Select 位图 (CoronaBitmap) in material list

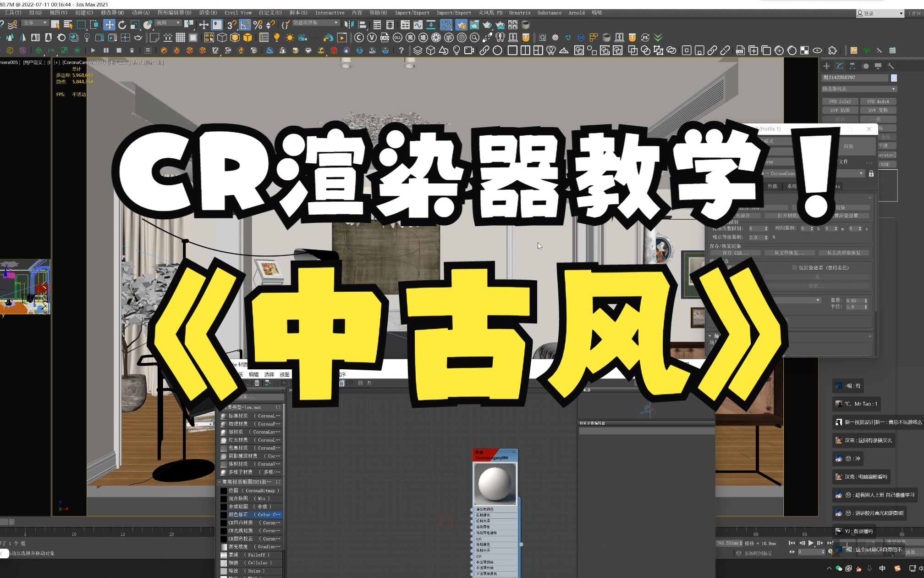coord(251,490)
